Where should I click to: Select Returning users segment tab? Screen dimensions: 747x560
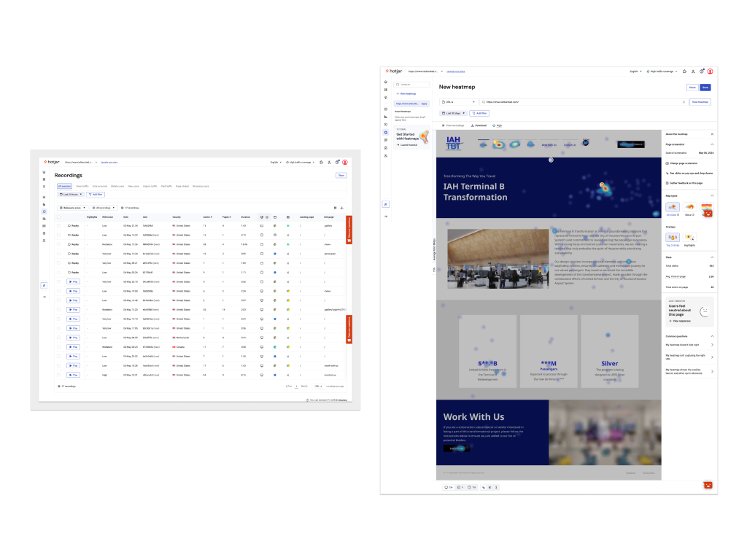tap(201, 186)
